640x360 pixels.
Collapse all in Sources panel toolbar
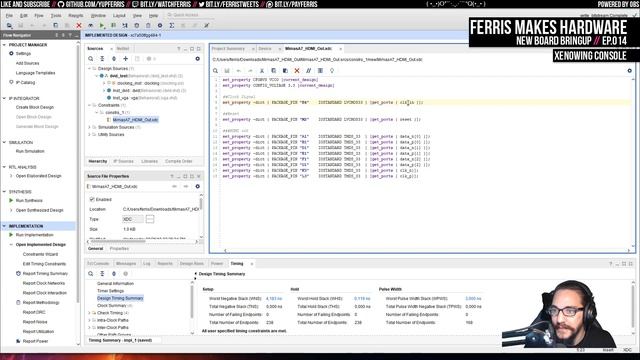click(x=102, y=59)
